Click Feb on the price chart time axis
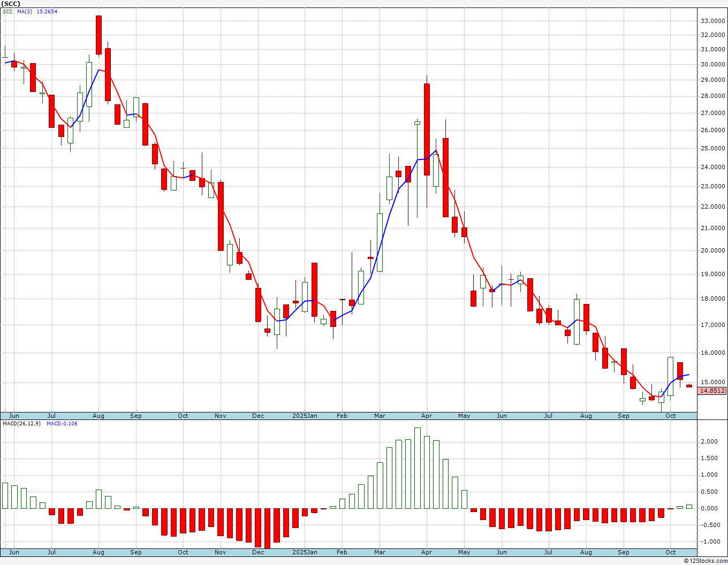 point(342,416)
